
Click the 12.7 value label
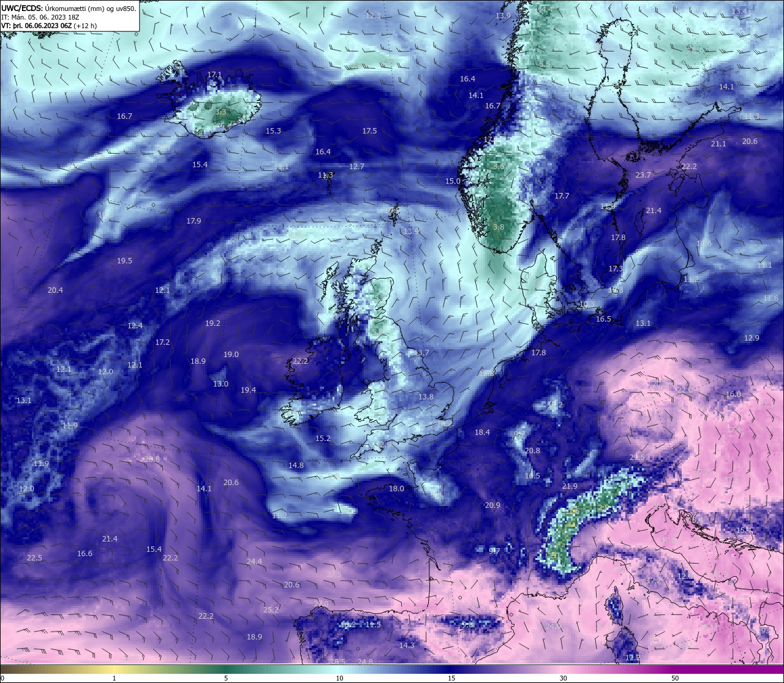(x=356, y=167)
